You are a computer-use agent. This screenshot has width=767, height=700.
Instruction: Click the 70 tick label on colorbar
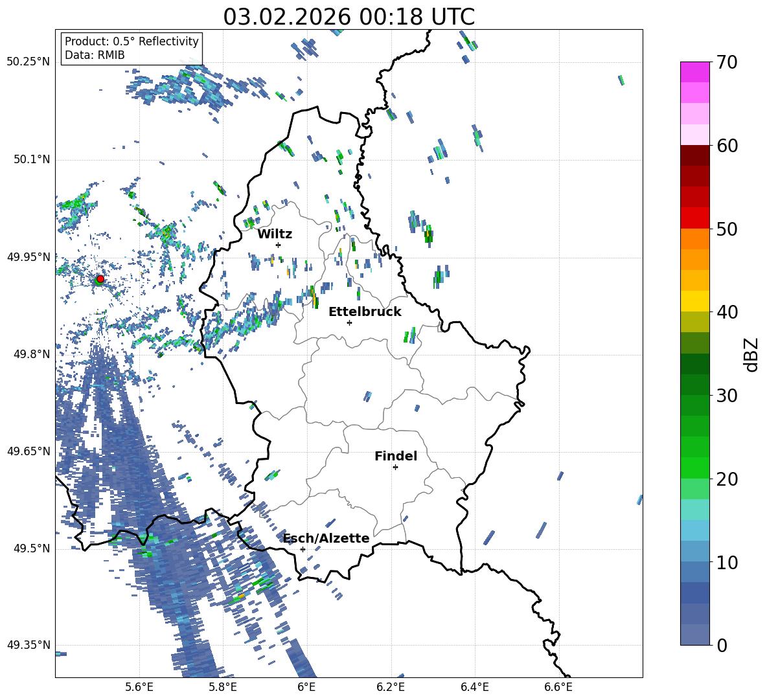click(727, 63)
